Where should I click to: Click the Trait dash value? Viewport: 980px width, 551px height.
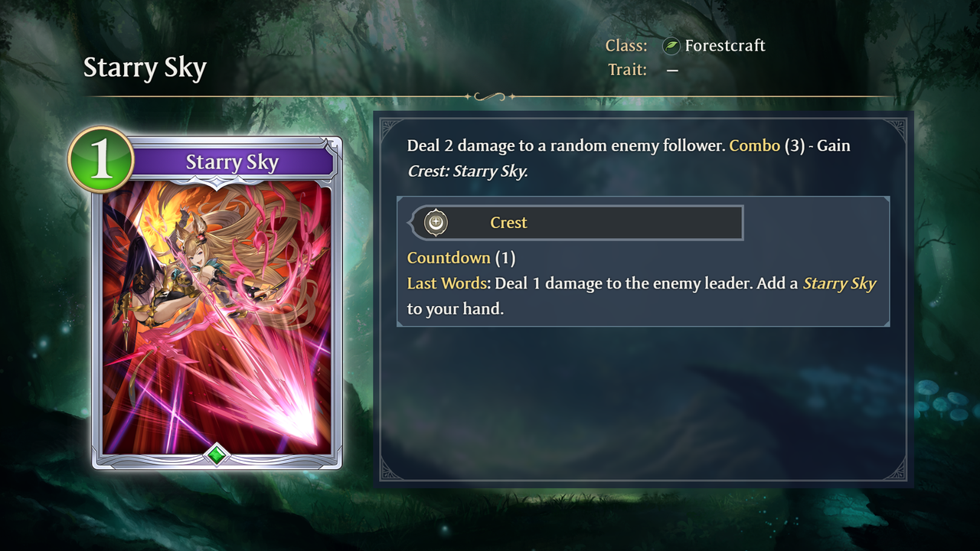[672, 70]
